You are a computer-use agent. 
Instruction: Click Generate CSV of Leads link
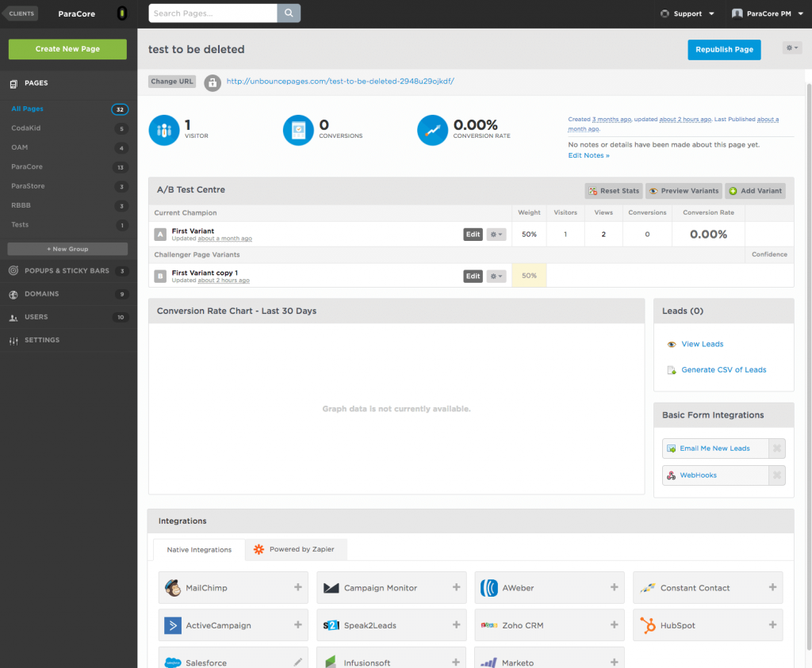pyautogui.click(x=723, y=370)
